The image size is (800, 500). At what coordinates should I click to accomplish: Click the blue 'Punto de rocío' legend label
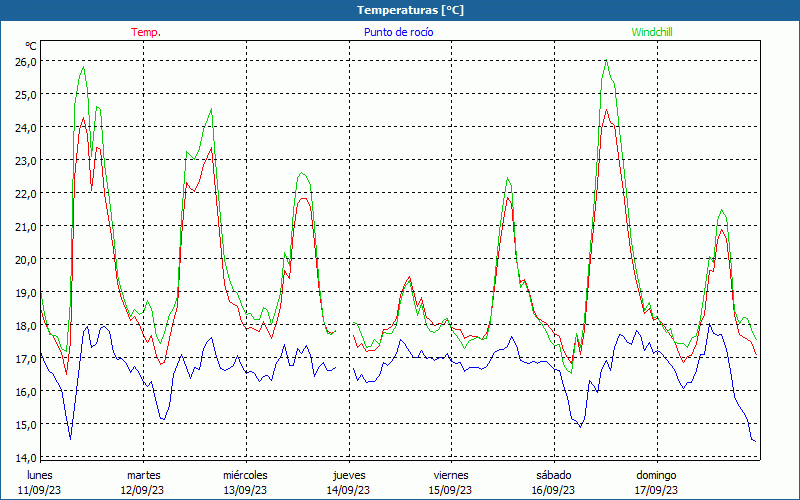(x=398, y=32)
